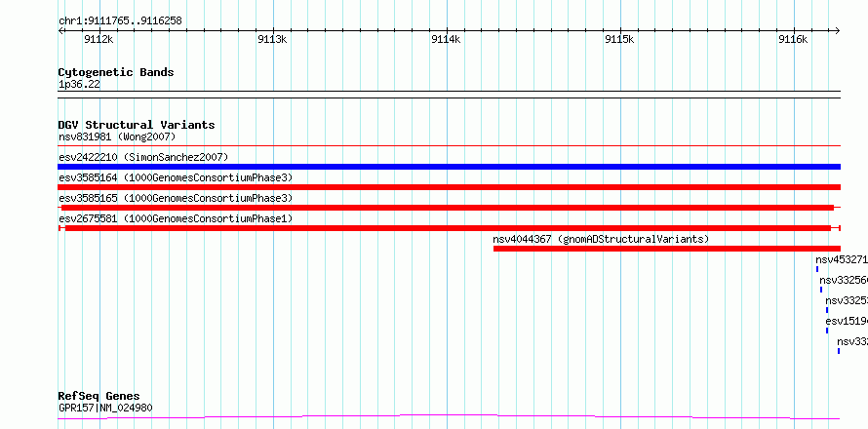Click the magenta GPR157 gene line

coord(449,416)
